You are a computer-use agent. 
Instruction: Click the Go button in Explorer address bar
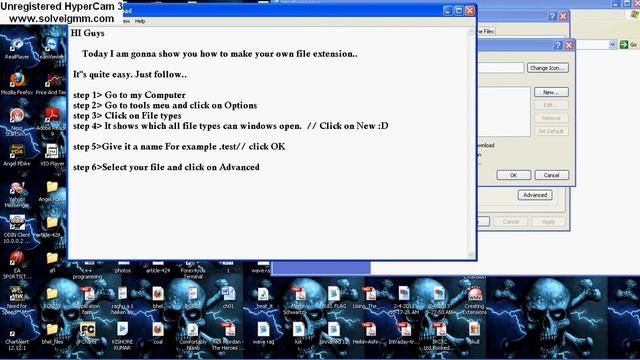pyautogui.click(x=629, y=44)
